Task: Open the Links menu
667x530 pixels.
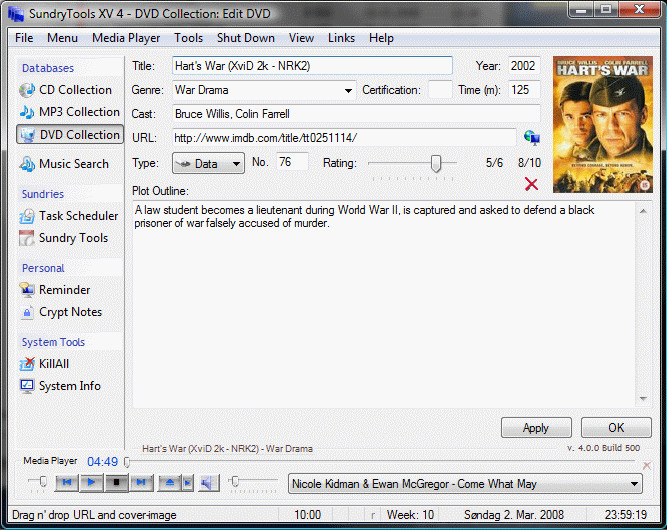Action: tap(342, 38)
